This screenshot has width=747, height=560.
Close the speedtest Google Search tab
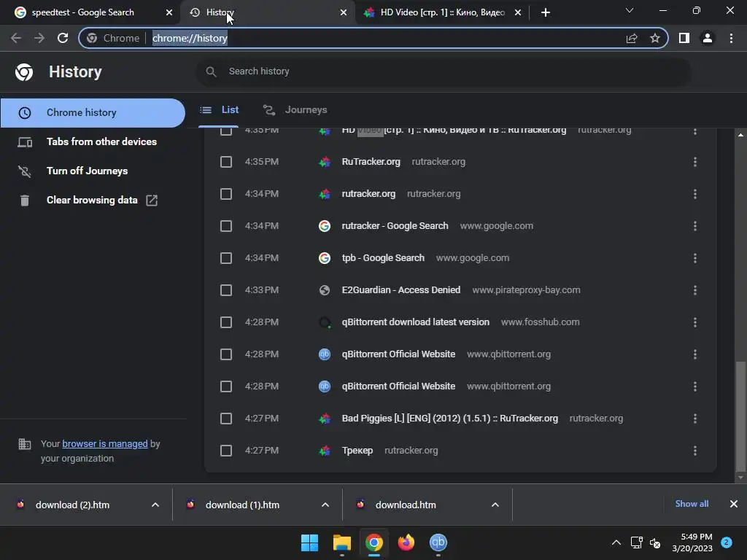(169, 12)
